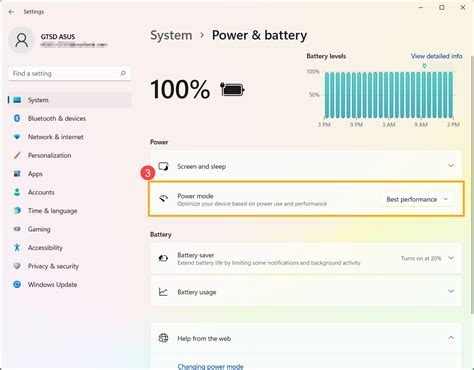Open the Power mode dropdown
474x370 pixels.
417,199
